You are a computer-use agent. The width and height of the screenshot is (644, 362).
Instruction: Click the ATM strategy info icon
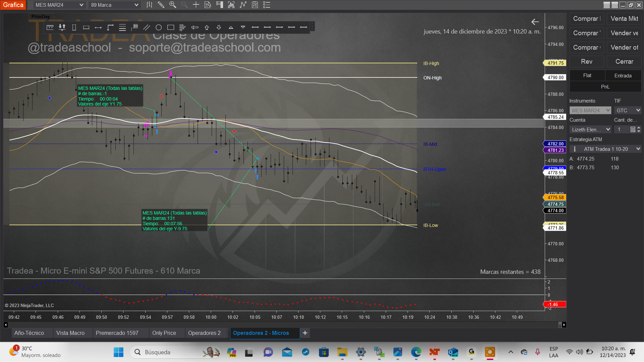(575, 149)
